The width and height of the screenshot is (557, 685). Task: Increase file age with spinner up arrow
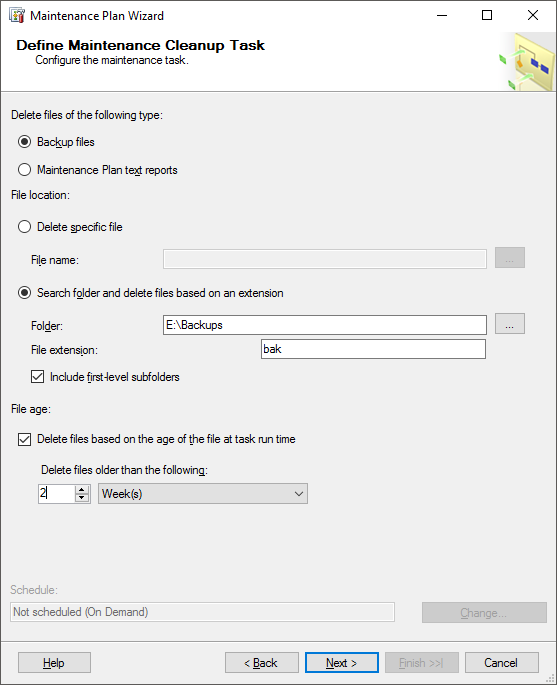click(82, 490)
